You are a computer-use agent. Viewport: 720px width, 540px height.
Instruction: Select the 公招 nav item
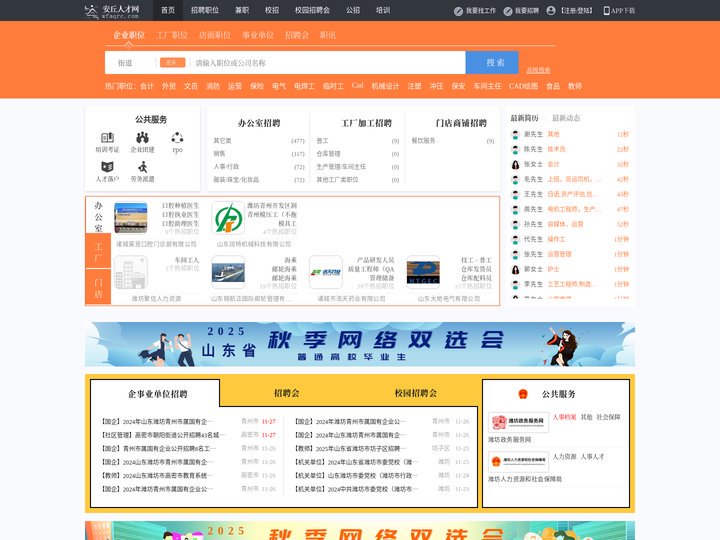point(353,10)
